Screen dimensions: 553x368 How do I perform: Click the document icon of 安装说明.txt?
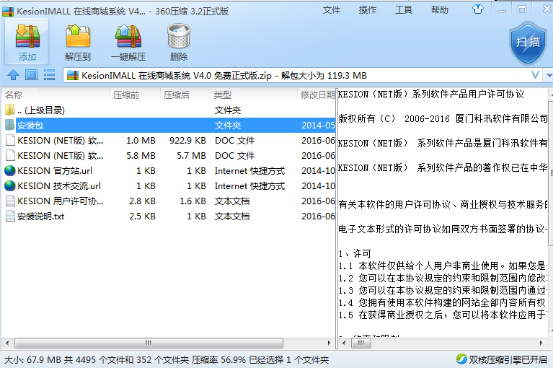pyautogui.click(x=11, y=216)
